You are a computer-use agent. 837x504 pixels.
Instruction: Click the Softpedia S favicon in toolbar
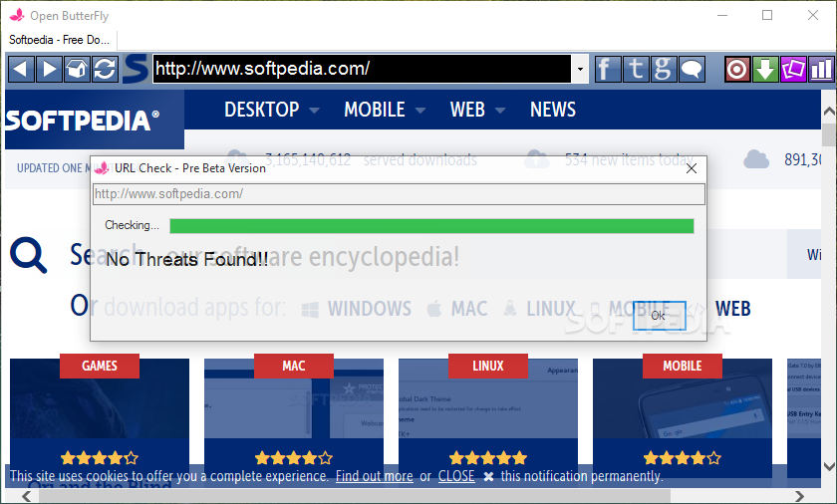click(136, 69)
